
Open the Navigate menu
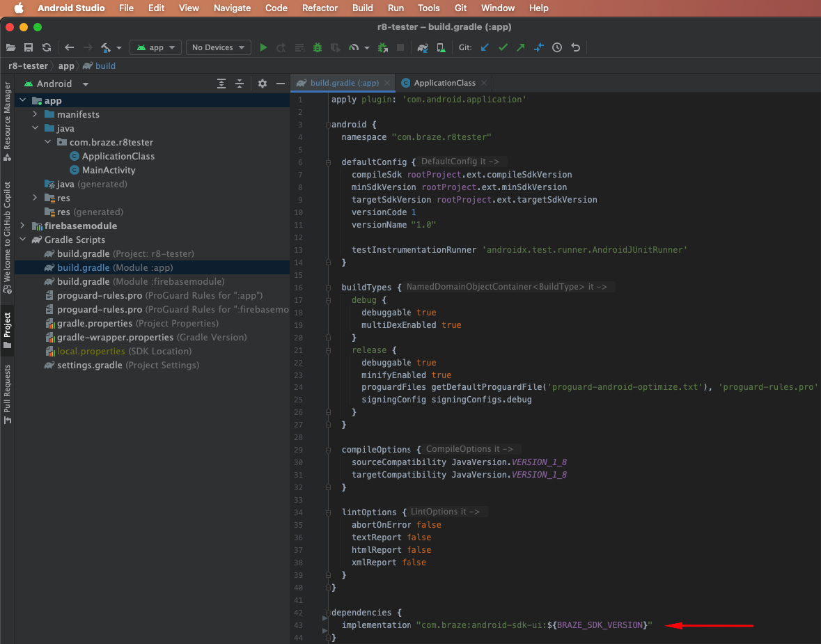(x=232, y=8)
